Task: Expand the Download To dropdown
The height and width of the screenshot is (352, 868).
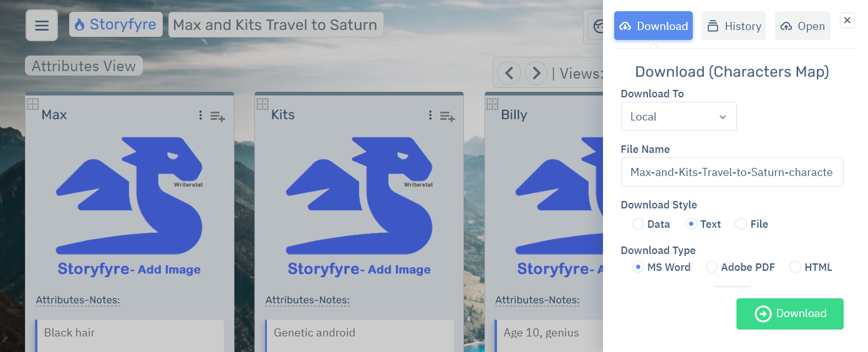Action: pyautogui.click(x=678, y=117)
